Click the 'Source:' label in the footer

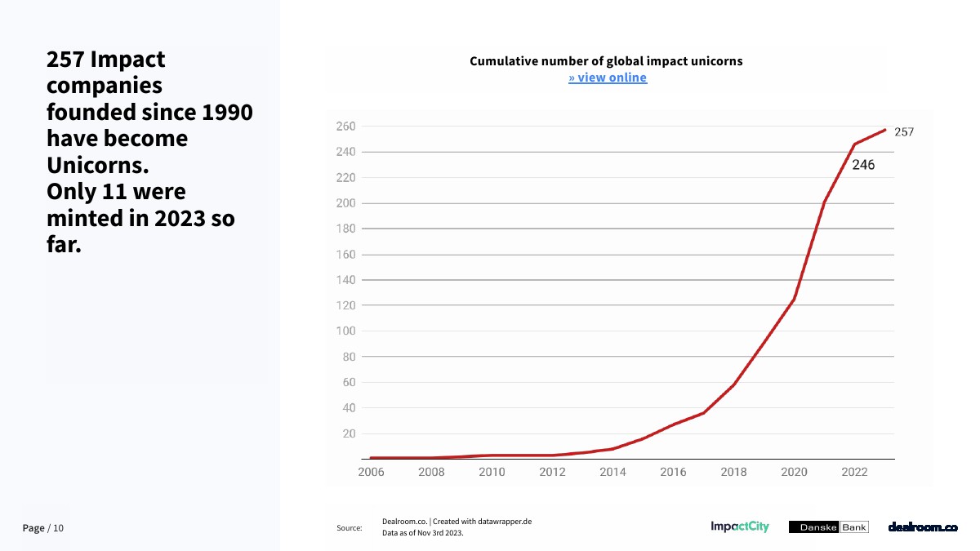point(349,528)
